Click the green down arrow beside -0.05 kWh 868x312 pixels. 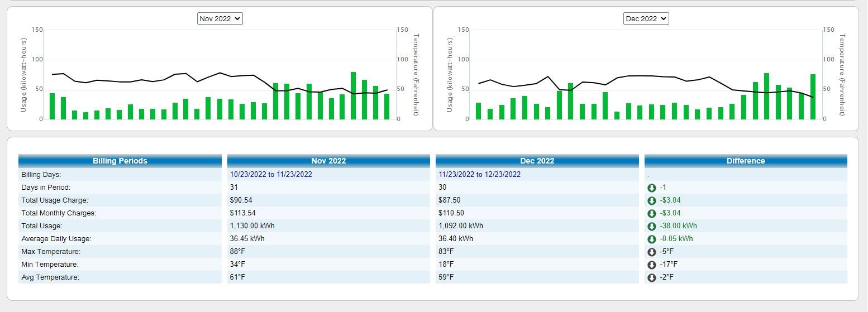(x=651, y=239)
